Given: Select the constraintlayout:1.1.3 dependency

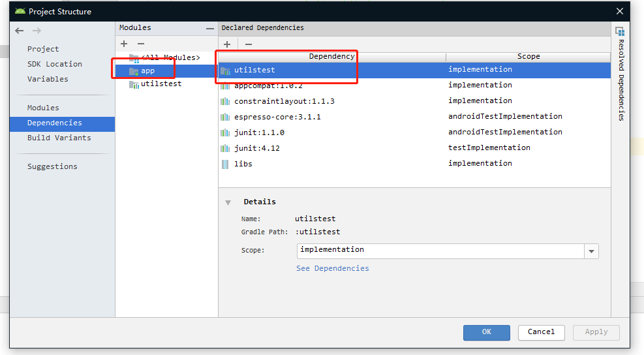Looking at the screenshot, I should (x=414, y=102).
